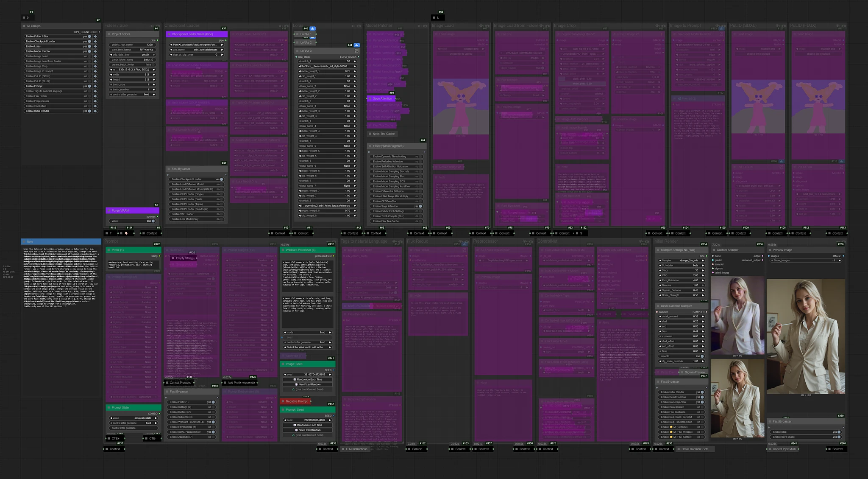Viewport: 868px width, 479px height.
Task: Toggle Enable Image Load group on
Action: 89,56
